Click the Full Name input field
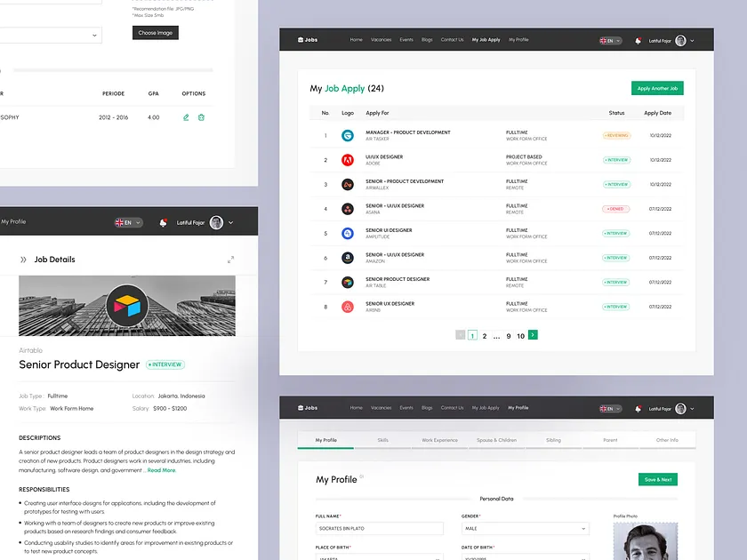This screenshot has height=560, width=747. pos(378,527)
